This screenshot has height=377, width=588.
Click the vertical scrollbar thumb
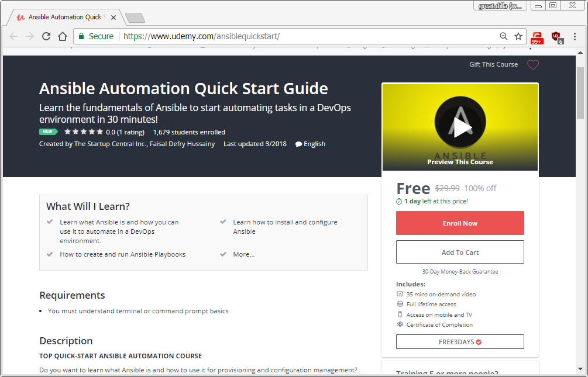click(580, 93)
